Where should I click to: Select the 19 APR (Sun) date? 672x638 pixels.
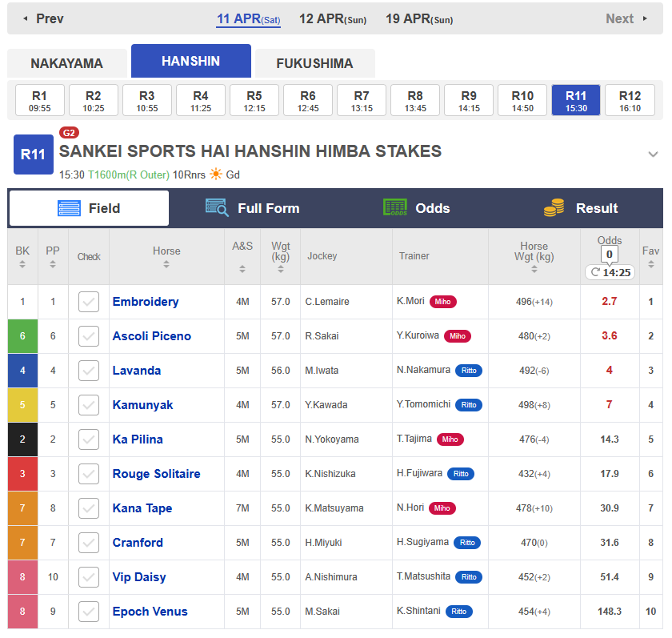pyautogui.click(x=419, y=19)
